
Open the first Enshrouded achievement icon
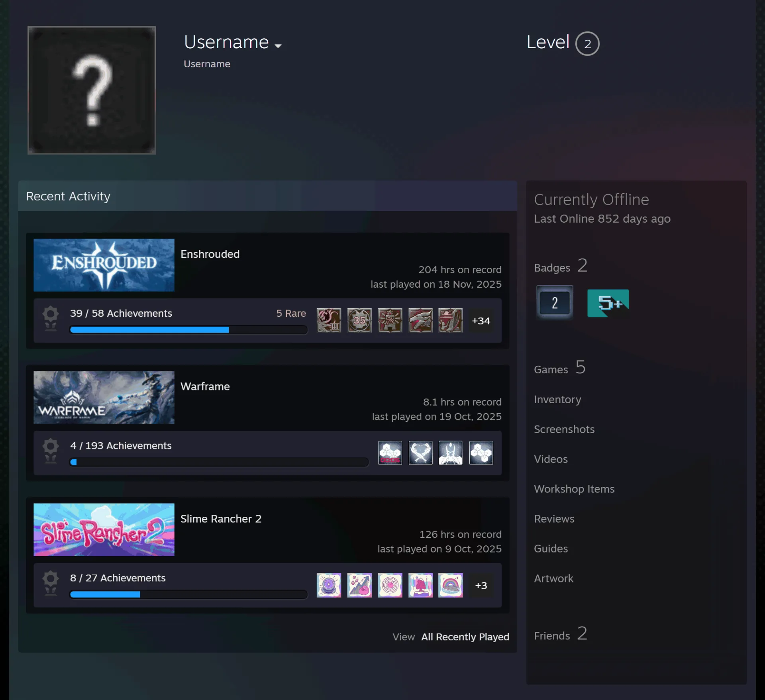pyautogui.click(x=329, y=320)
